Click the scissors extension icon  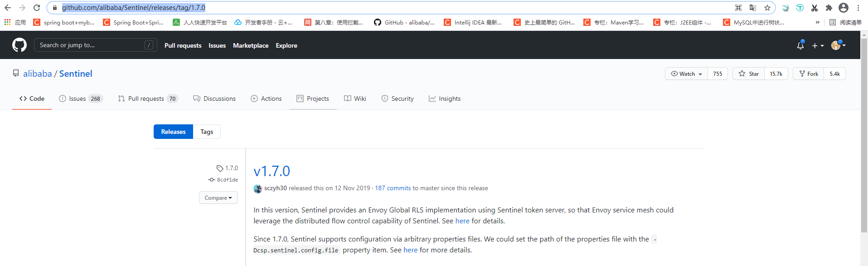[x=815, y=8]
